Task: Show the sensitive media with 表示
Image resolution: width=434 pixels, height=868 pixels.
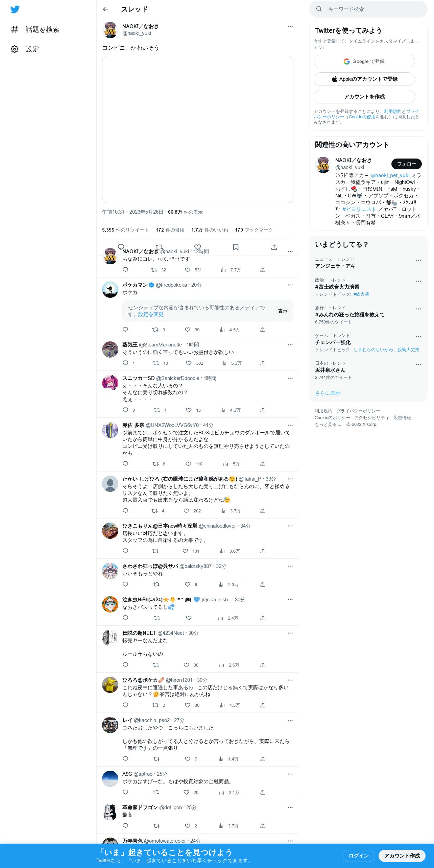Action: 283,311
